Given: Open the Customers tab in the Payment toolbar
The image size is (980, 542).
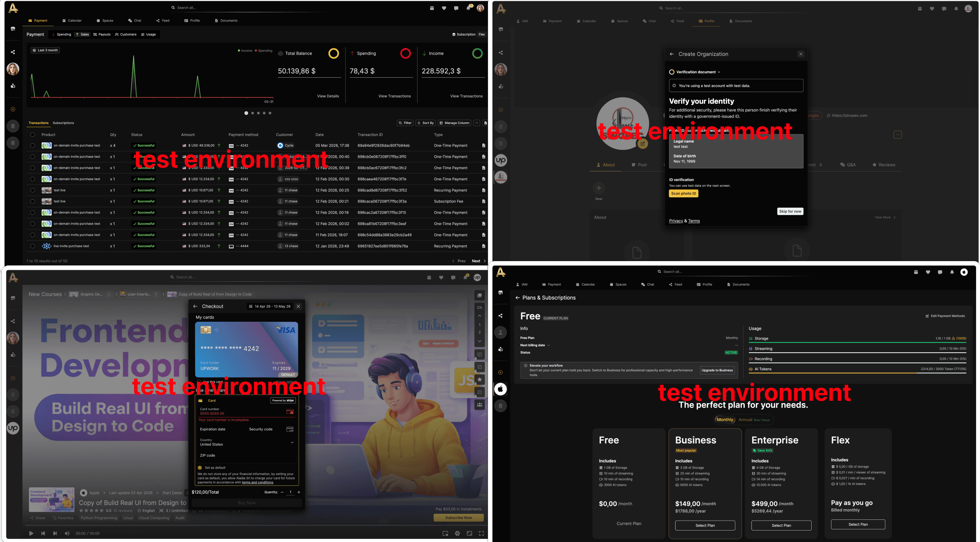Looking at the screenshot, I should (126, 34).
